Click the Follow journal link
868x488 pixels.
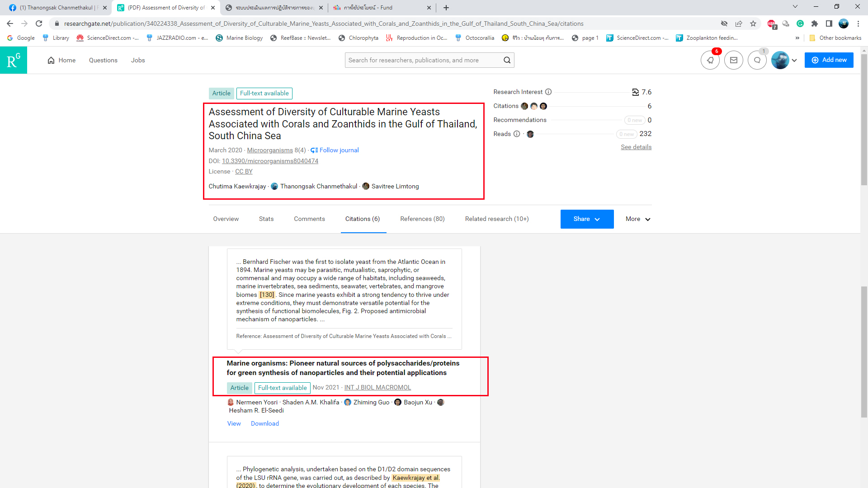(x=339, y=150)
